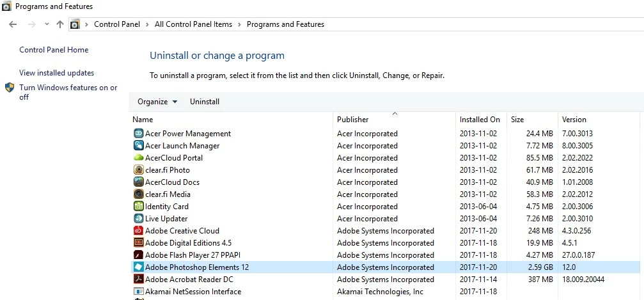This screenshot has width=644, height=300.
Task: Select the clear.fi Photo name
Action: [168, 170]
